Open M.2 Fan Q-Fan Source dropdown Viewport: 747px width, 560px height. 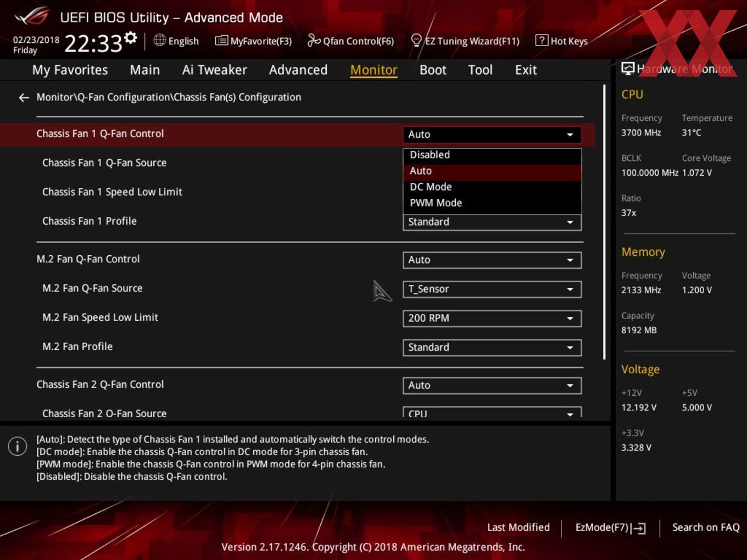pos(492,289)
